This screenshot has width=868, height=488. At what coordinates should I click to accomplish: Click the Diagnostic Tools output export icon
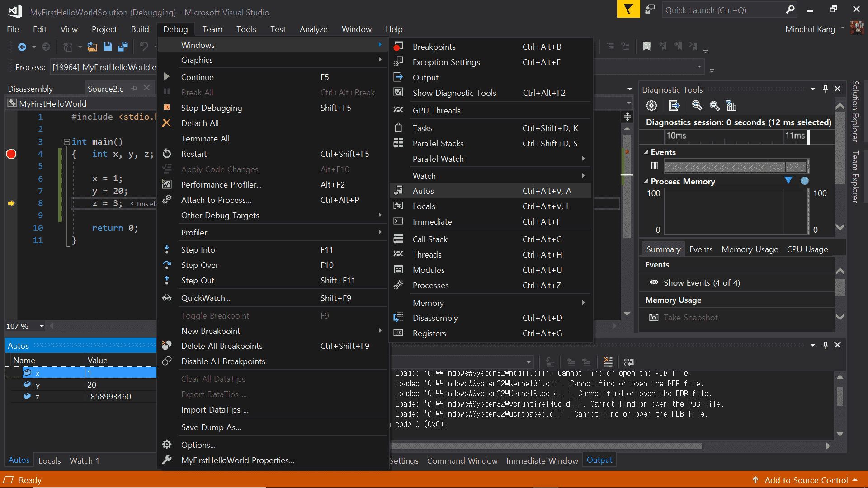tap(674, 106)
